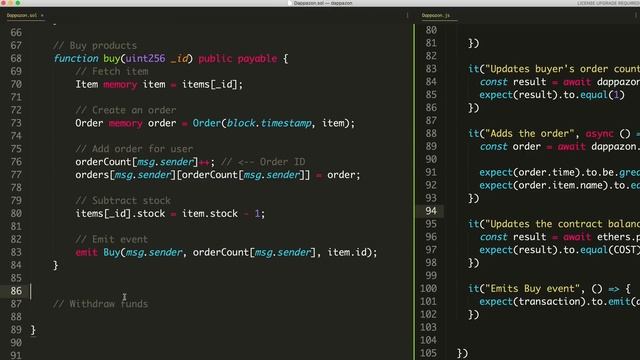This screenshot has width=640, height=360.
Task: Click 'it("Updates buyer's order count' test line
Action: coord(554,69)
